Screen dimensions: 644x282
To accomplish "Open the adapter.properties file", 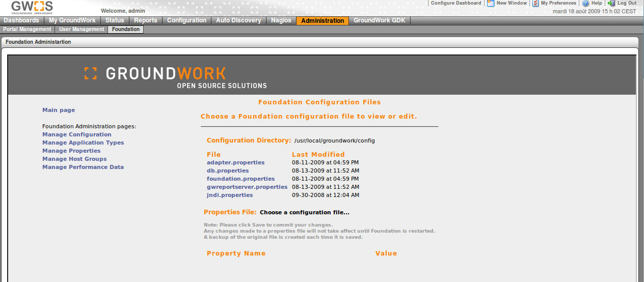I will point(235,162).
